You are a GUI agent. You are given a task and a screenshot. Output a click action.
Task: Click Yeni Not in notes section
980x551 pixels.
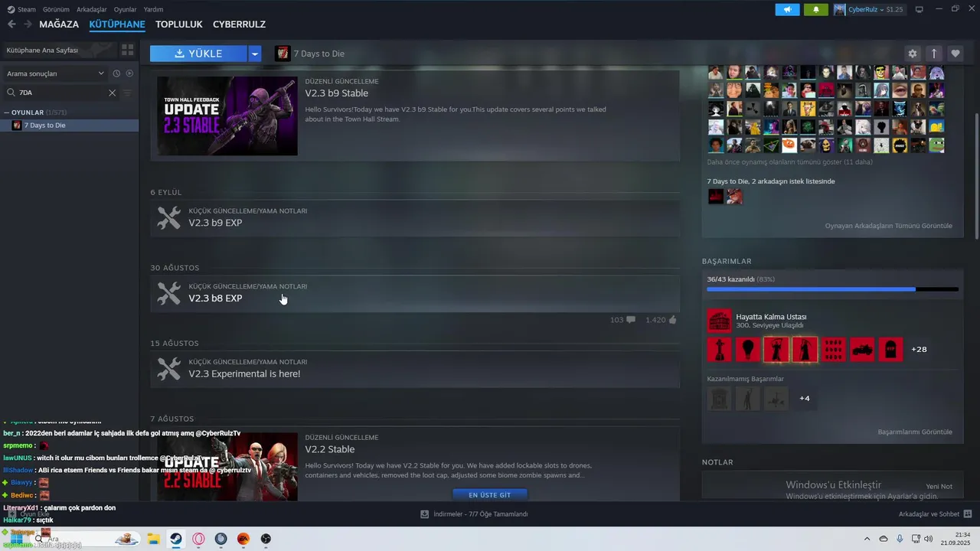(x=939, y=486)
